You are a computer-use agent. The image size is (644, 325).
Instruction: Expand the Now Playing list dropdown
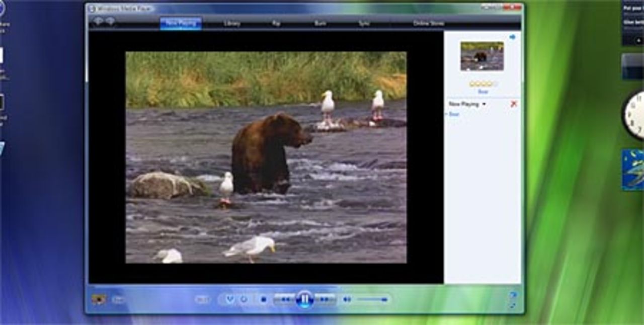pyautogui.click(x=484, y=104)
